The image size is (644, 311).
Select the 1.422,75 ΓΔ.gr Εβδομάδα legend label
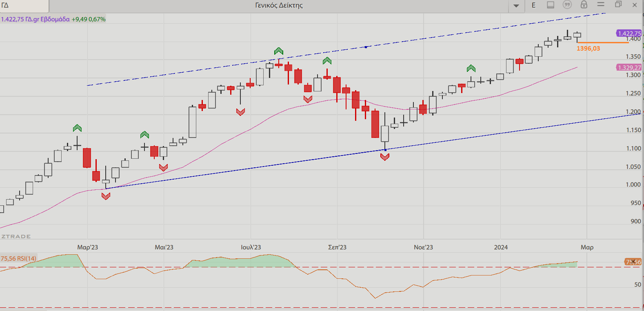(35, 19)
